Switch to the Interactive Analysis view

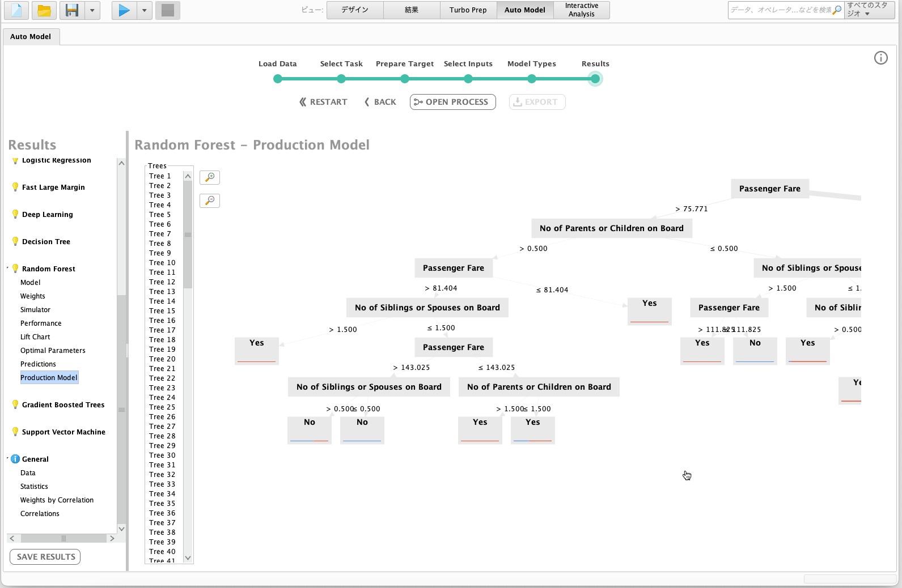[582, 10]
